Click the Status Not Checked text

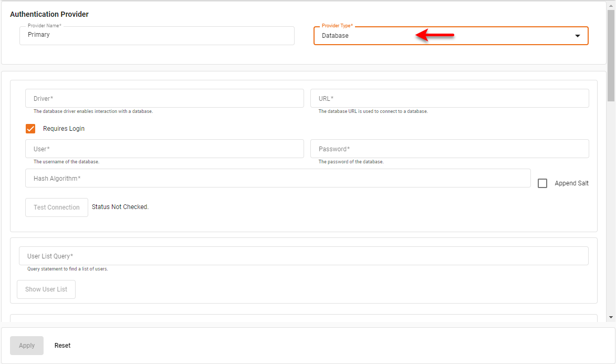click(x=120, y=207)
